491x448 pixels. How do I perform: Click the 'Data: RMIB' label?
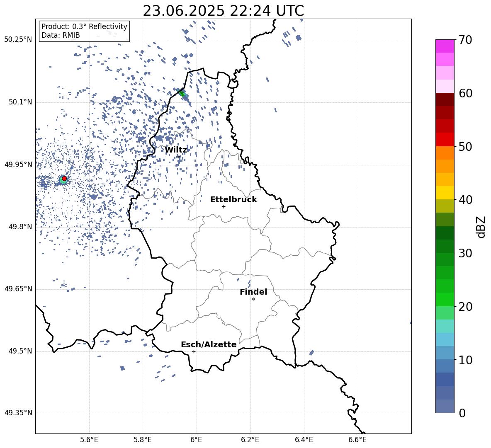click(x=61, y=35)
